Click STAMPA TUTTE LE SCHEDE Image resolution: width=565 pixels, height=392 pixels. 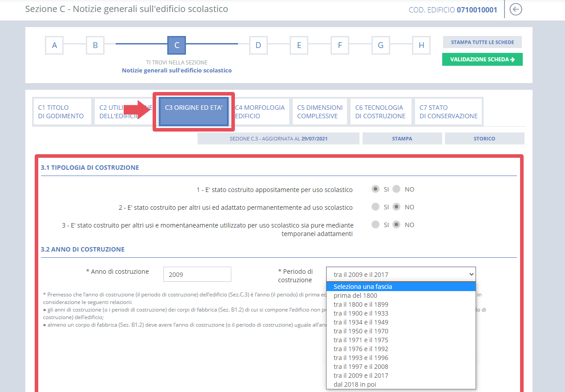point(482,42)
